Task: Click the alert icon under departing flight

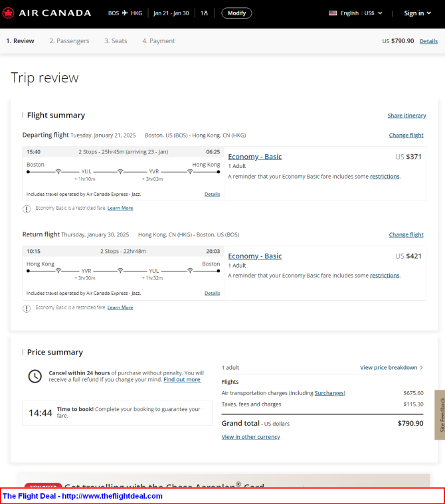Action: pos(27,209)
